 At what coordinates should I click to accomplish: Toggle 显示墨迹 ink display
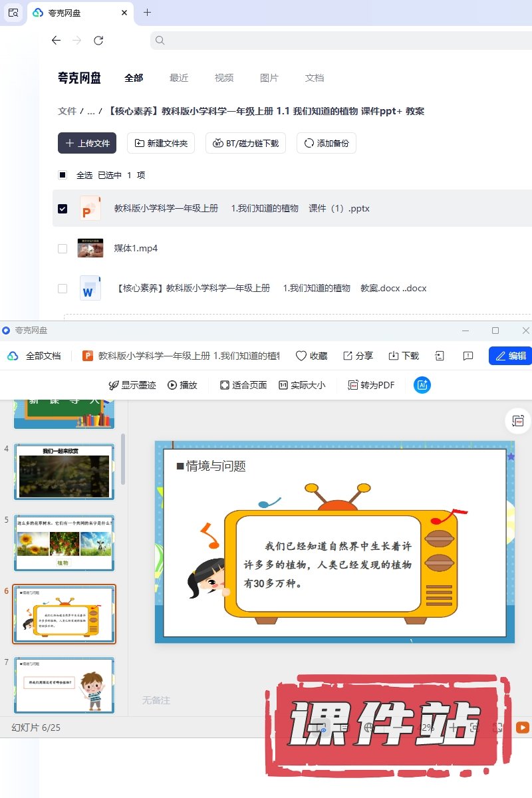tap(132, 385)
